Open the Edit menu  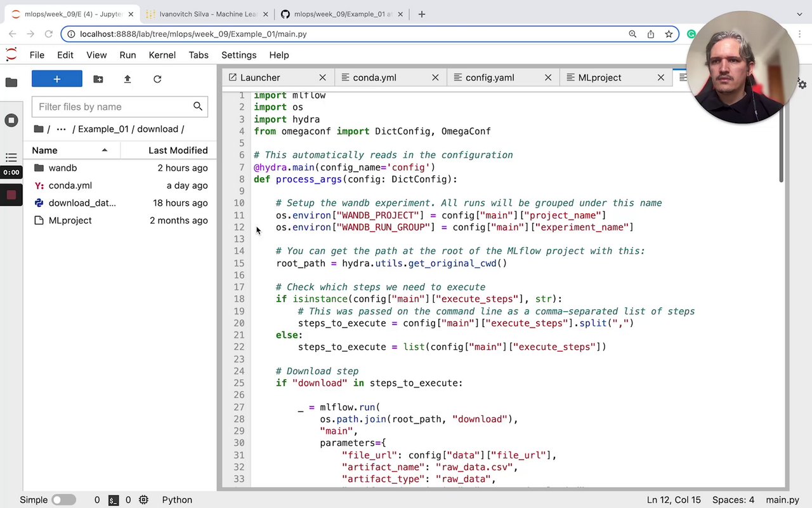(65, 55)
